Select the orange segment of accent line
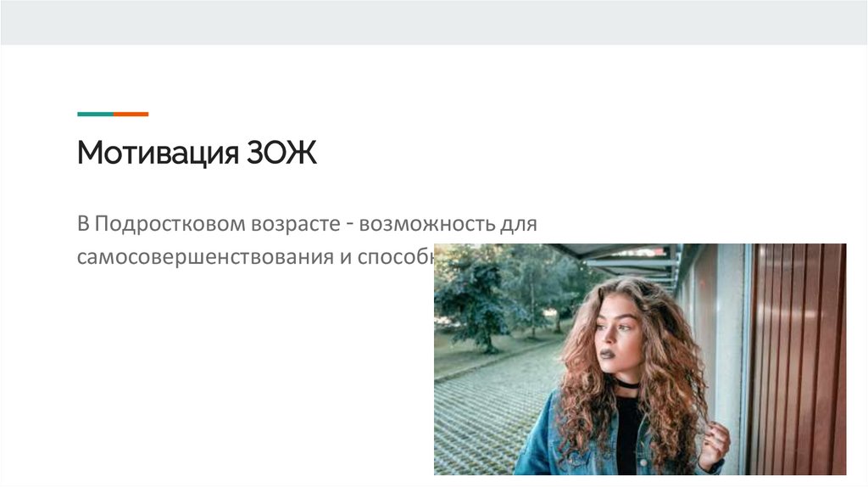The image size is (868, 487). (x=131, y=115)
